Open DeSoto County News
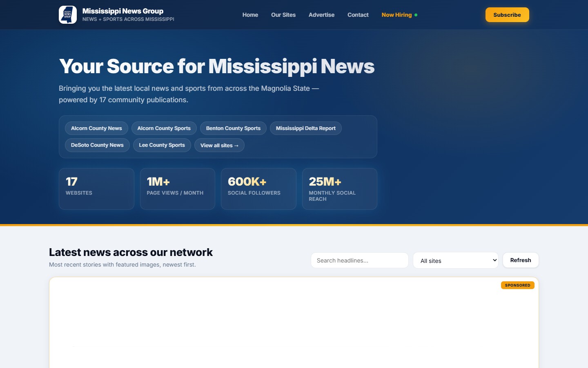Image resolution: width=588 pixels, height=368 pixels. tap(97, 145)
